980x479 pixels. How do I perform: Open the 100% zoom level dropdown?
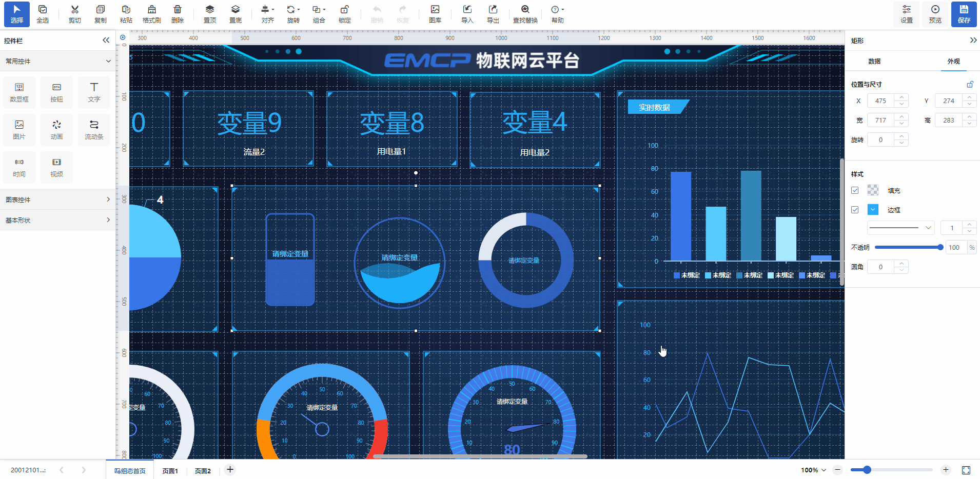(814, 470)
